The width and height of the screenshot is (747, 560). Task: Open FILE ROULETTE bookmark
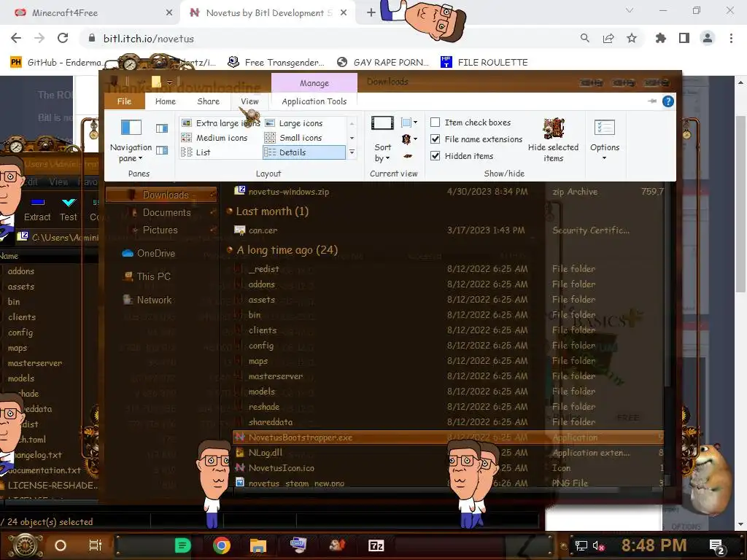pos(484,63)
